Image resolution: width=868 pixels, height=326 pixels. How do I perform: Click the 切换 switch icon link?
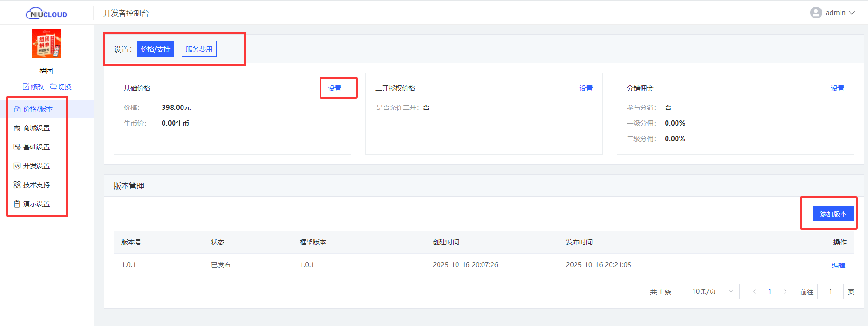pos(54,87)
